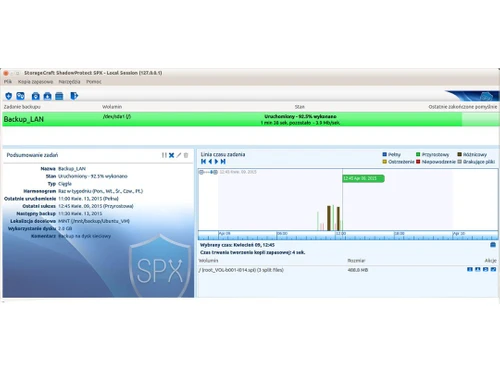This screenshot has height=375, width=500.
Task: Click the Akcje column header
Action: [490, 260]
